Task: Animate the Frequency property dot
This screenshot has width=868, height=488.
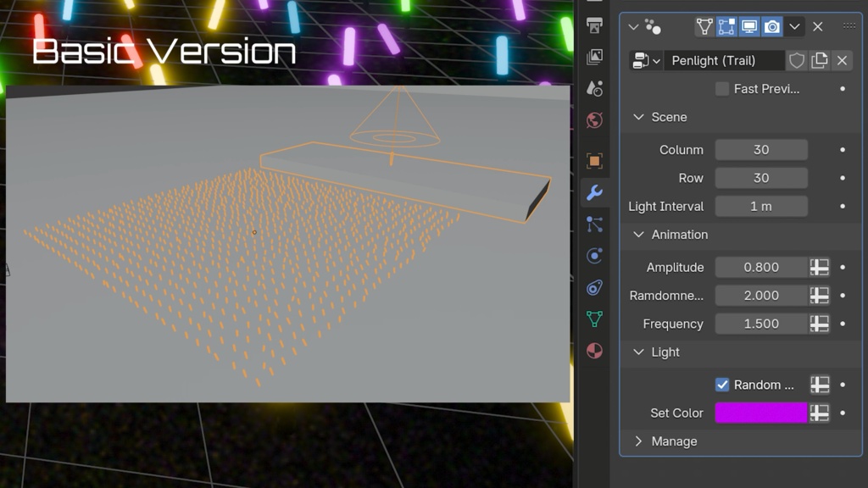Action: coord(843,324)
